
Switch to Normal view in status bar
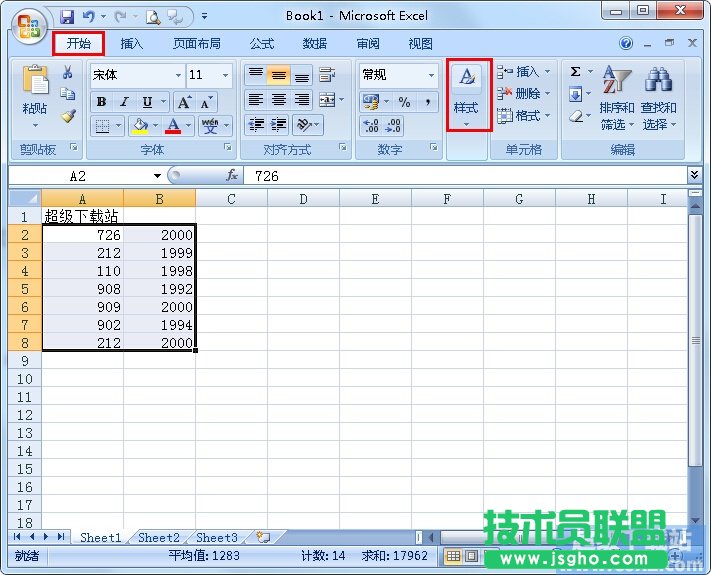pyautogui.click(x=453, y=556)
